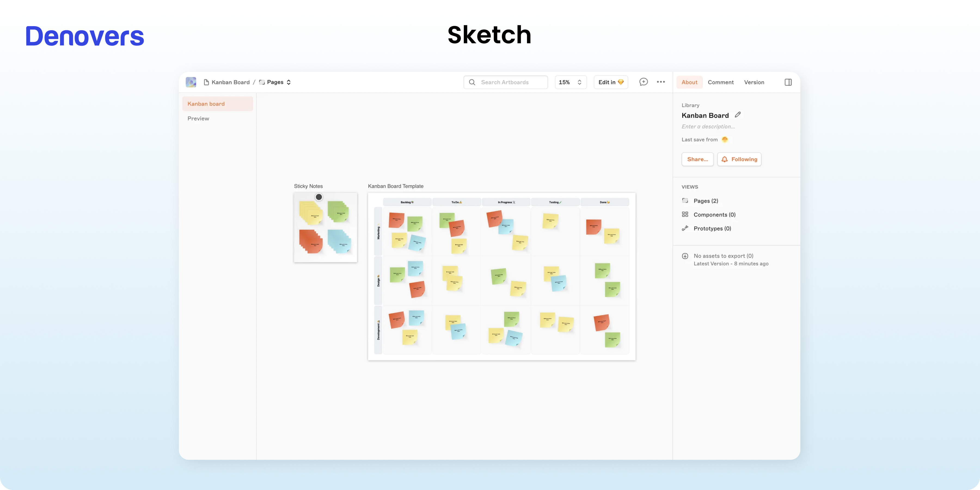Open Components (0) view
980x490 pixels.
715,215
